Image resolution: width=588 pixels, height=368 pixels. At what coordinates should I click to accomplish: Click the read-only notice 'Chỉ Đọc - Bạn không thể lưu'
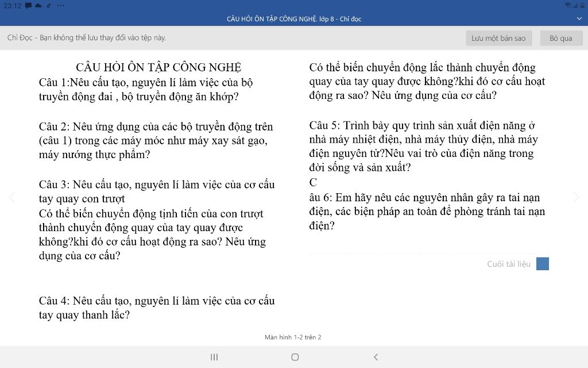coord(86,37)
